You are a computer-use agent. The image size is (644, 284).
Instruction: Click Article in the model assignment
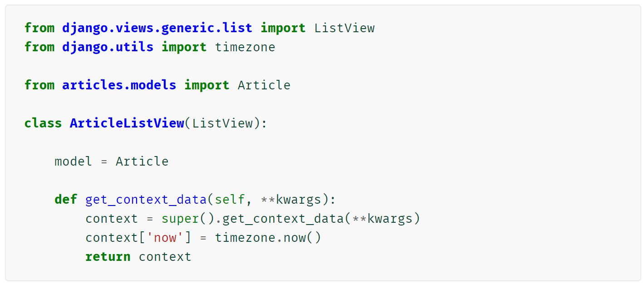tap(142, 162)
